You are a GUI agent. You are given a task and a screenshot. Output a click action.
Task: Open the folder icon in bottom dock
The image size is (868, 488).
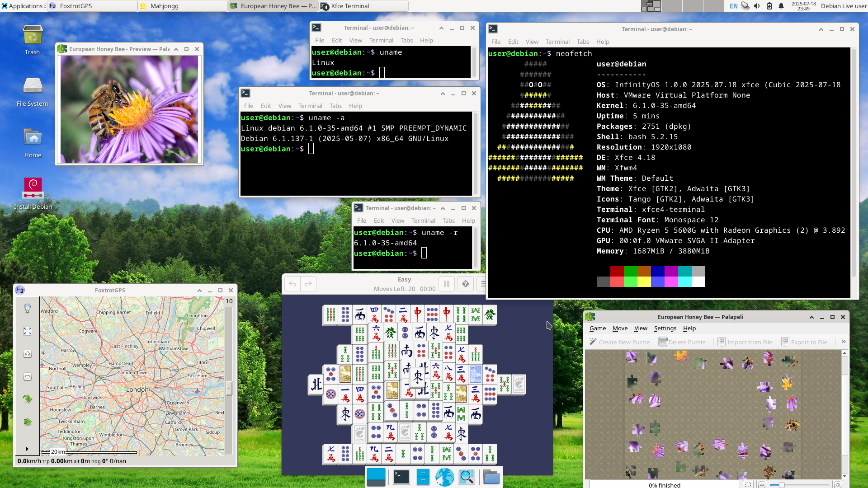(491, 477)
